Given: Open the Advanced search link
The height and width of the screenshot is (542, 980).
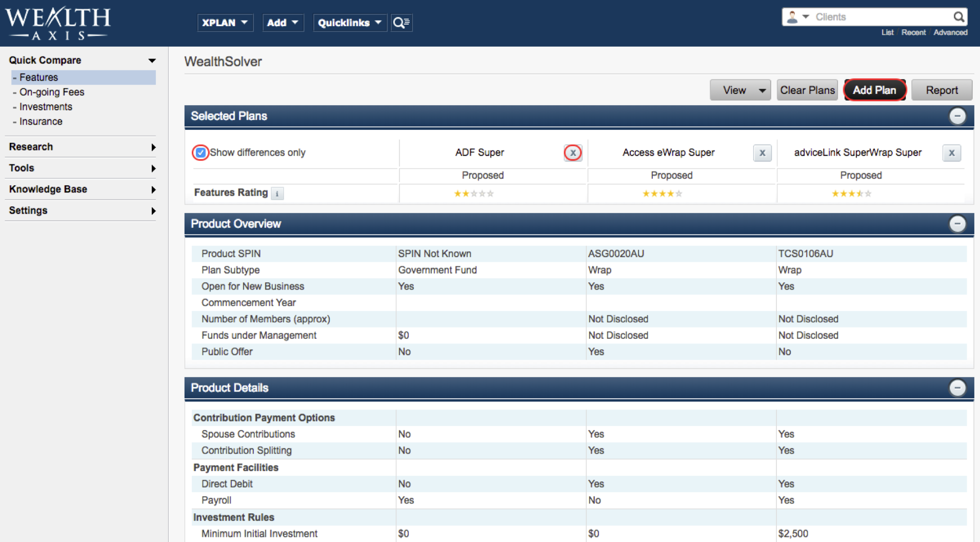Looking at the screenshot, I should coord(950,32).
